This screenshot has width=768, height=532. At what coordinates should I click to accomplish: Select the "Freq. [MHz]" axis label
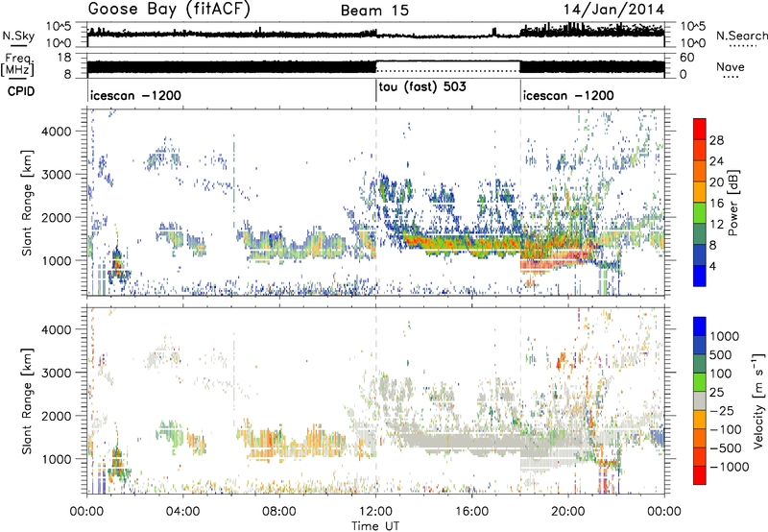[17, 65]
